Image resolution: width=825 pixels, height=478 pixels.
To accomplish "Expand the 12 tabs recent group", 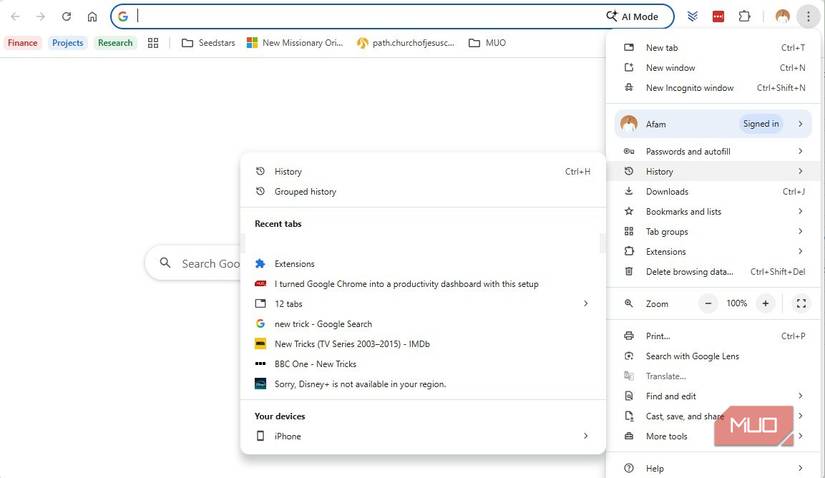I will coord(420,303).
